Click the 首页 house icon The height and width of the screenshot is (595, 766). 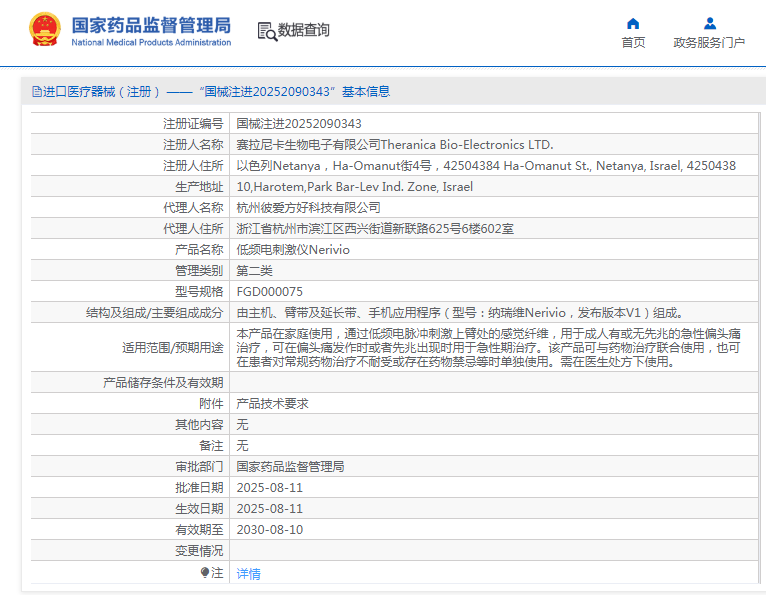coord(633,23)
